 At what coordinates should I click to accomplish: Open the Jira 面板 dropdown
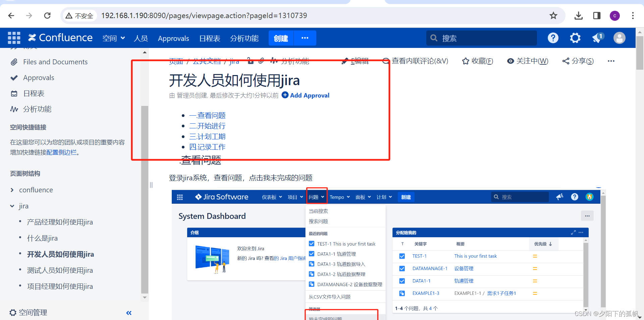[x=363, y=197]
